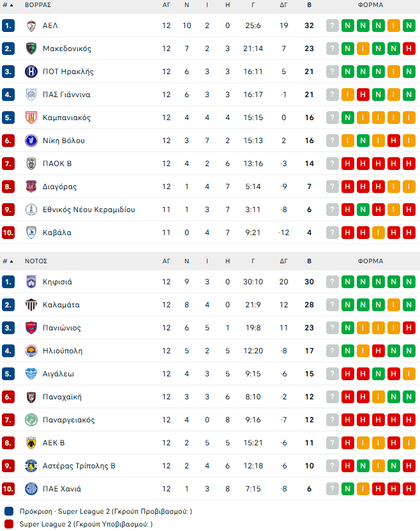Click the red Γκρουπ Υποβιβασμού legend square
The height and width of the screenshot is (531, 420).
tap(8, 524)
